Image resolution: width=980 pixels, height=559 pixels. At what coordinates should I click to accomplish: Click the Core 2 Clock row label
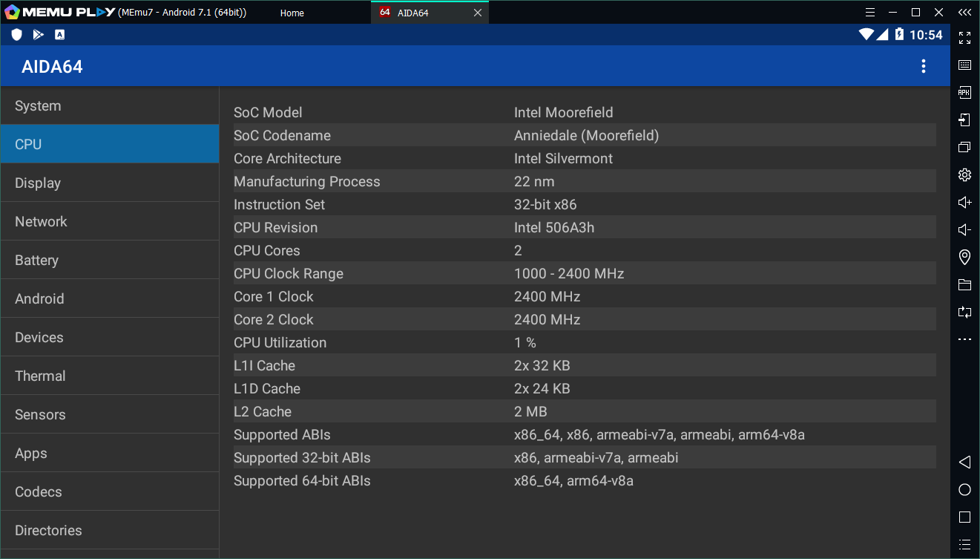274,319
